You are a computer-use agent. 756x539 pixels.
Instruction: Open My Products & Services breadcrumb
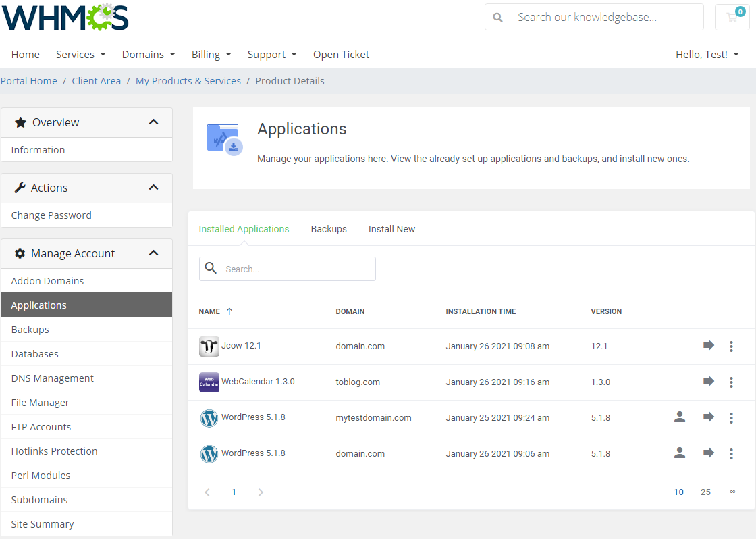(188, 81)
